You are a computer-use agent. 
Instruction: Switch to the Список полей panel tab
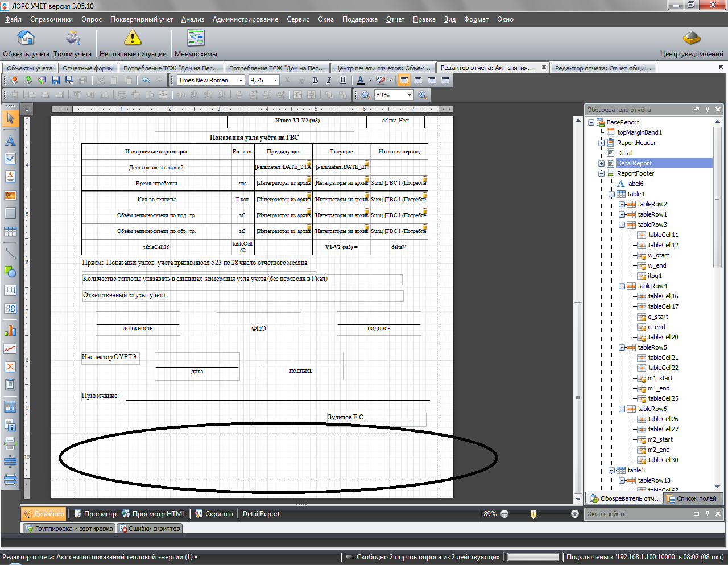point(692,498)
